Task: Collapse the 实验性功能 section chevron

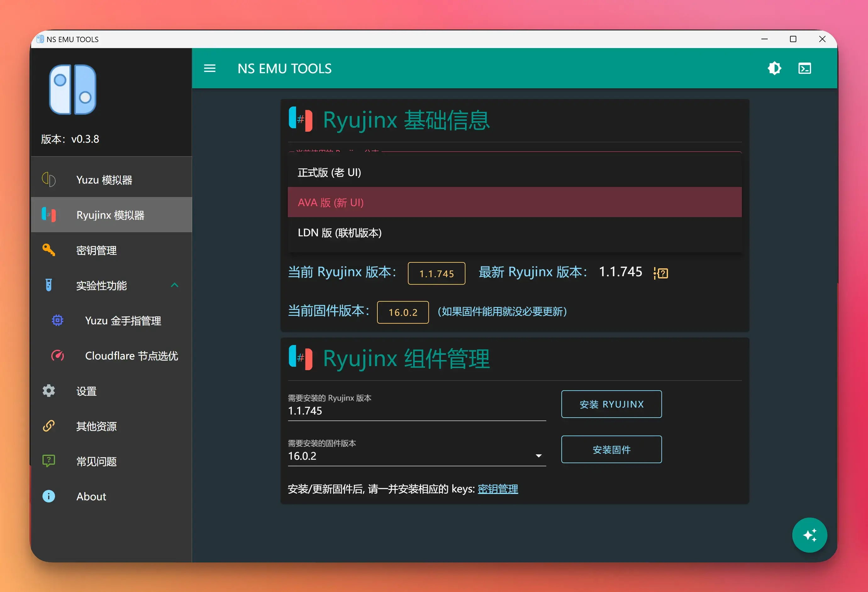Action: [175, 285]
